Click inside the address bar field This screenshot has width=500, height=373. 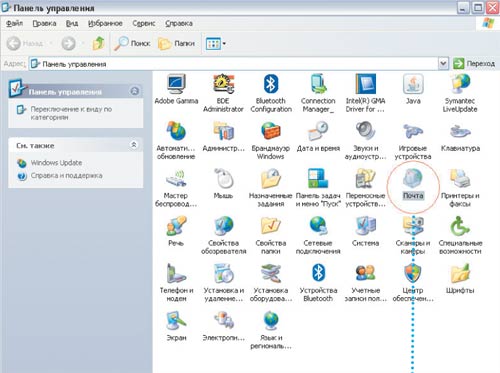[x=234, y=63]
